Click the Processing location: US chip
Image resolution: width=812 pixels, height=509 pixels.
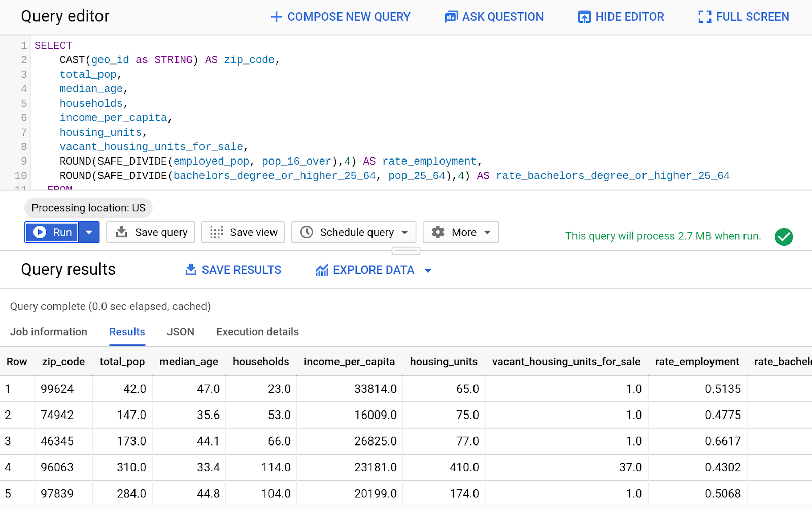[88, 208]
